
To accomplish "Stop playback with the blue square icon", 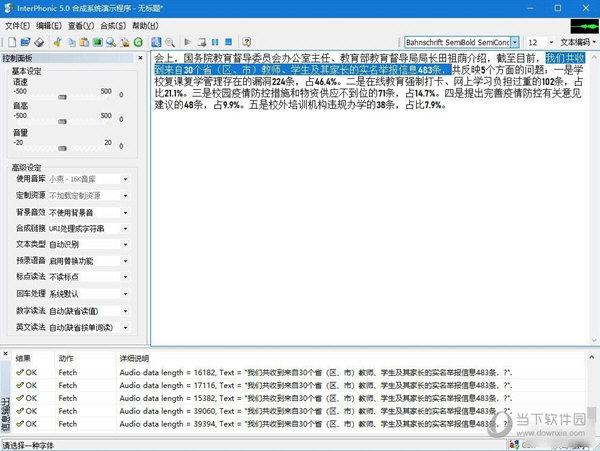I will click(x=228, y=42).
